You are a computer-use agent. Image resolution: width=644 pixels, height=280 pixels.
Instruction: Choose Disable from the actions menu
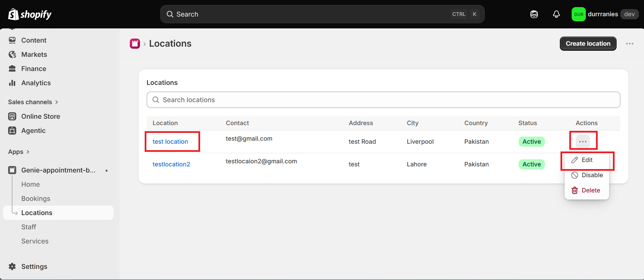click(x=587, y=175)
